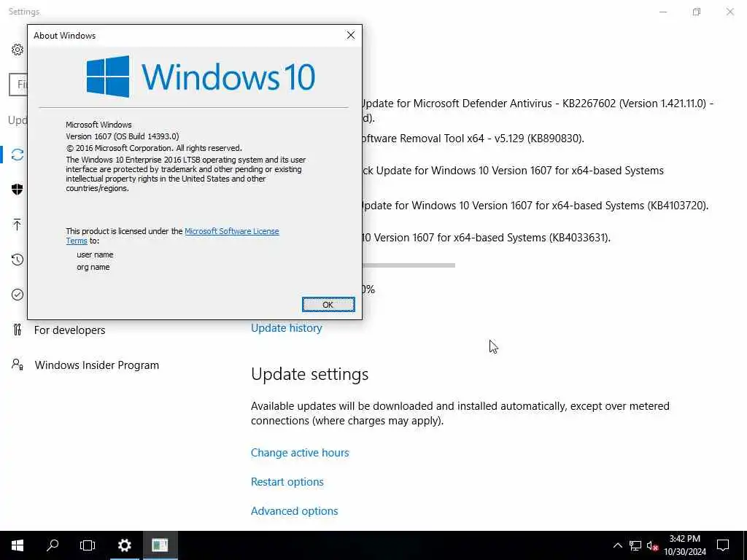Click the Recovery history clock icon
This screenshot has height=560, width=747.
coord(18,260)
